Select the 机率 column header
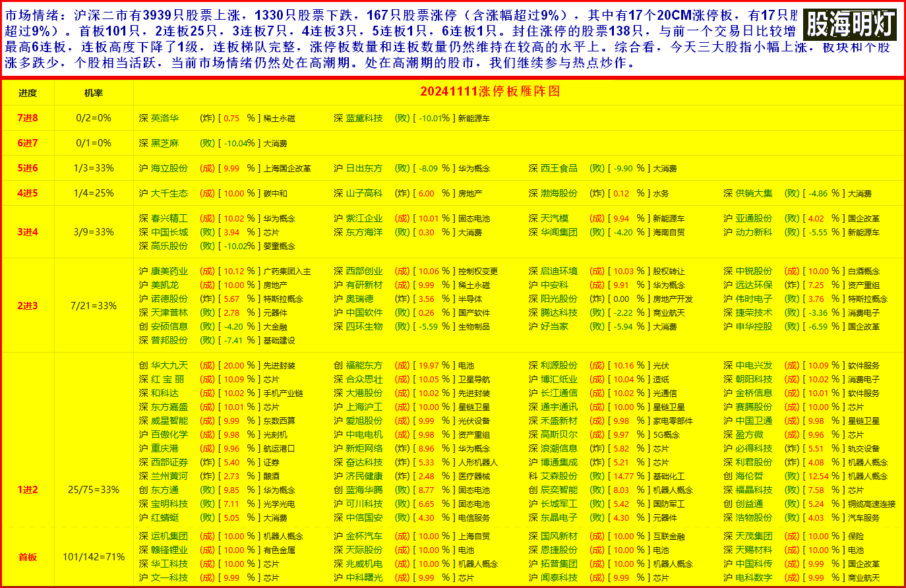 click(94, 93)
